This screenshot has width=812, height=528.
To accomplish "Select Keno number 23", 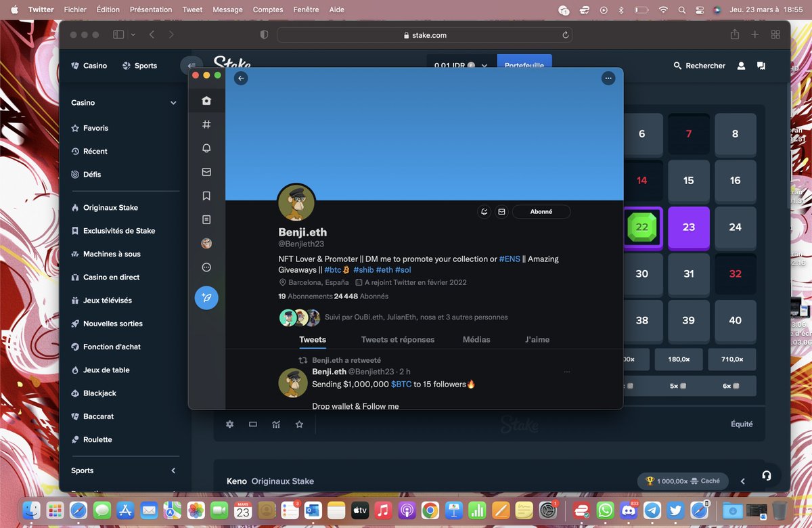I will [689, 227].
